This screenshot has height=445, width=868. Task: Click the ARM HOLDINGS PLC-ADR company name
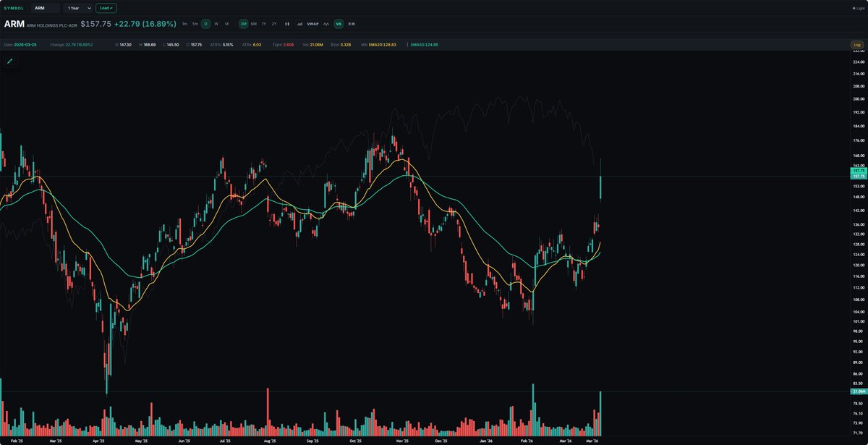(51, 25)
